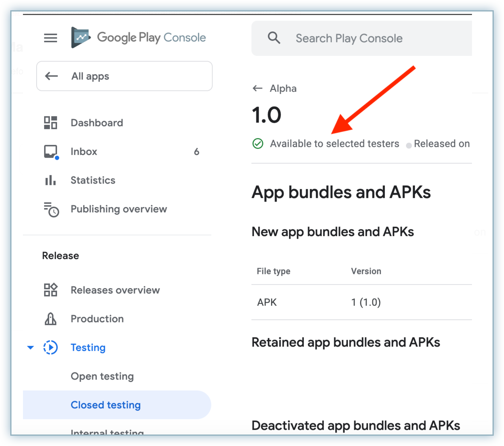Select Closed testing in sidebar
This screenshot has width=504, height=446.
[x=105, y=405]
